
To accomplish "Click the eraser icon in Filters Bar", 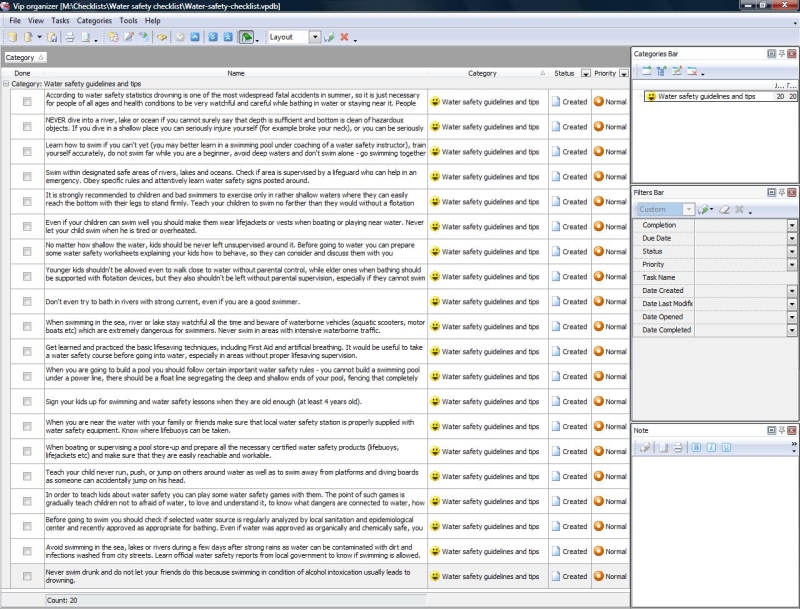I will click(724, 209).
